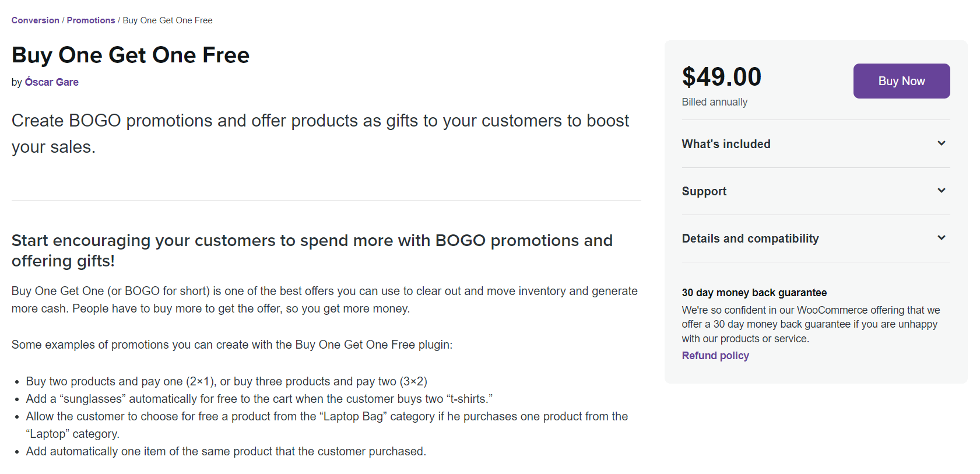
Task: Expand the What's included chevron icon
Action: (x=942, y=143)
